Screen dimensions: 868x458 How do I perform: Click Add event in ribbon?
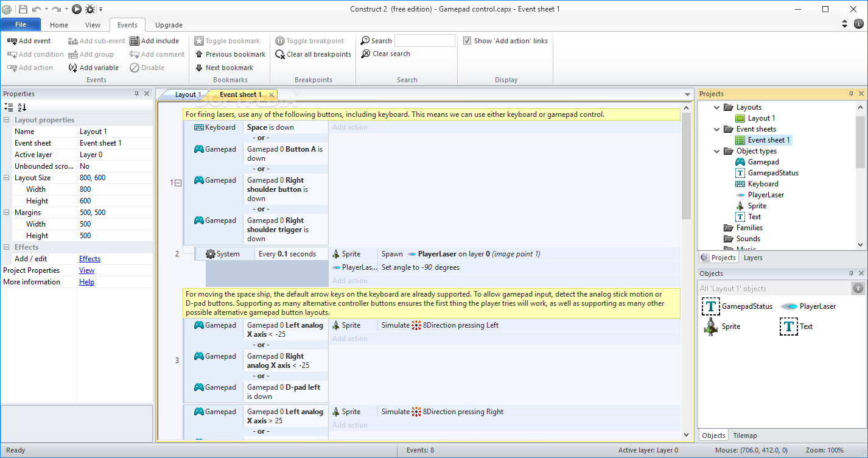coord(29,41)
